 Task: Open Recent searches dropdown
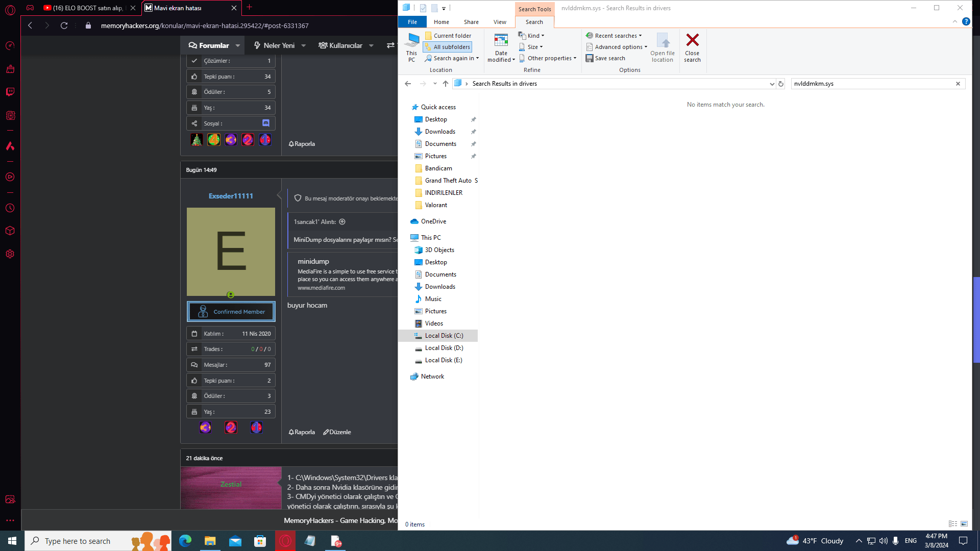tap(614, 36)
